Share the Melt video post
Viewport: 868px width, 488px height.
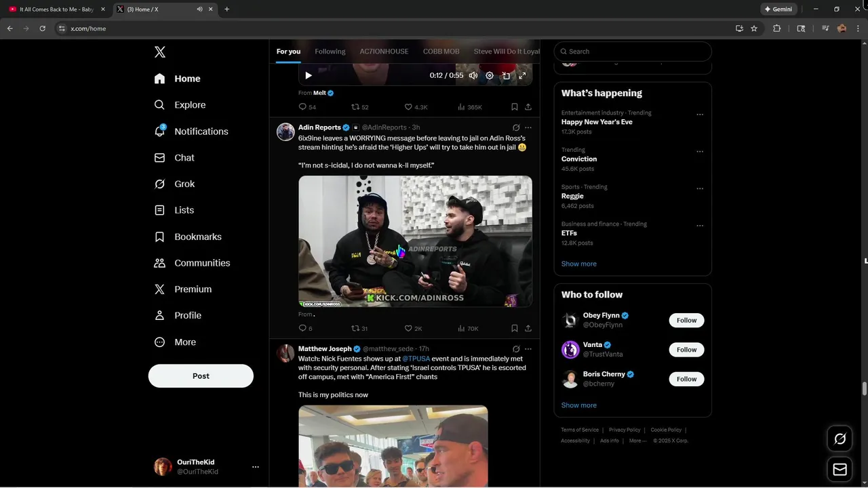[x=528, y=107]
